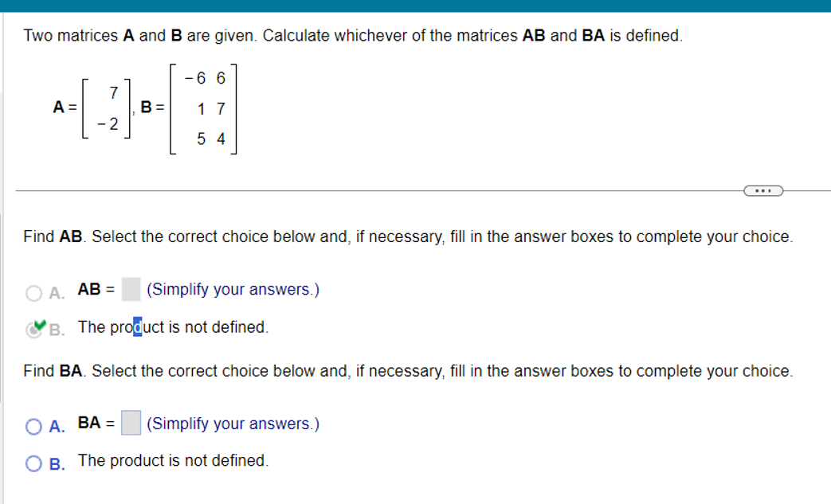Click the teal header bar
This screenshot has height=504, width=831.
pyautogui.click(x=414, y=6)
